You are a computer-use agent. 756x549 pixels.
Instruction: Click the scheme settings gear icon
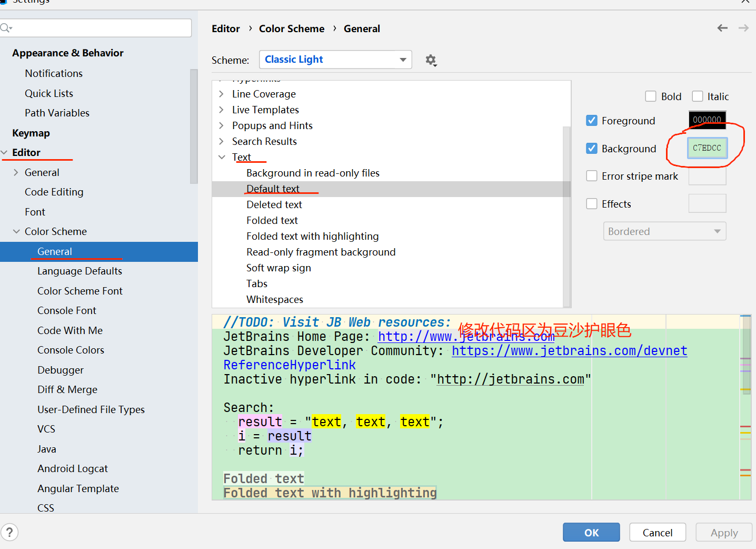(x=431, y=60)
